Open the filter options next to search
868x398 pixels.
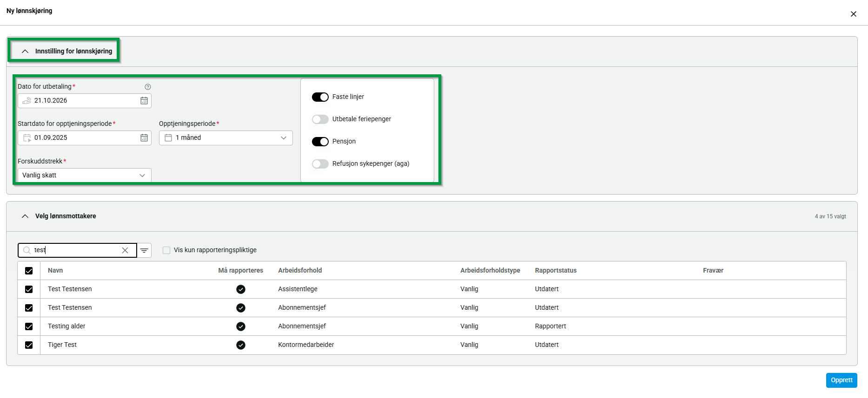point(144,250)
